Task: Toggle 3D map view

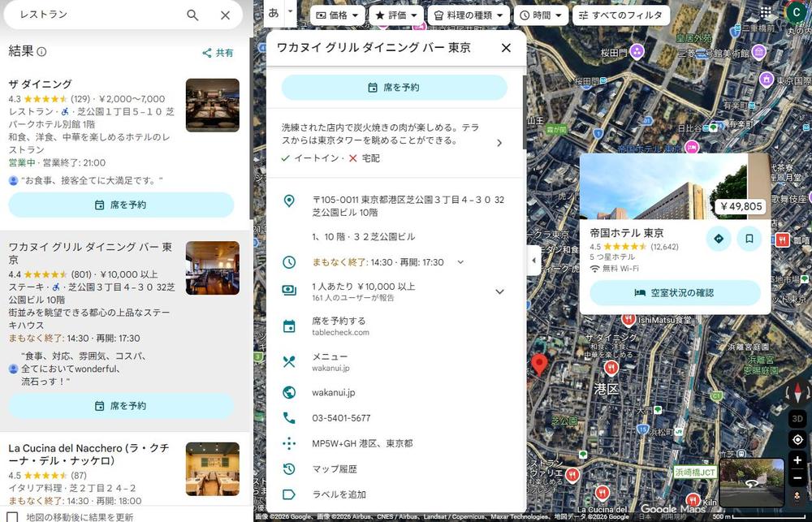Action: click(797, 419)
